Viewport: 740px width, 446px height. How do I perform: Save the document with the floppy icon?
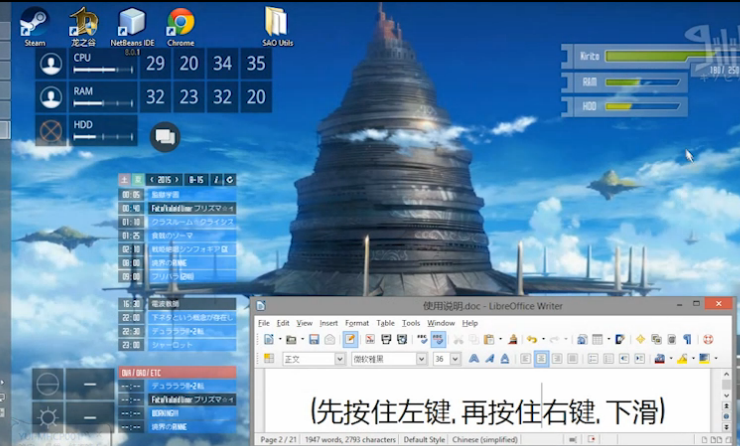314,339
